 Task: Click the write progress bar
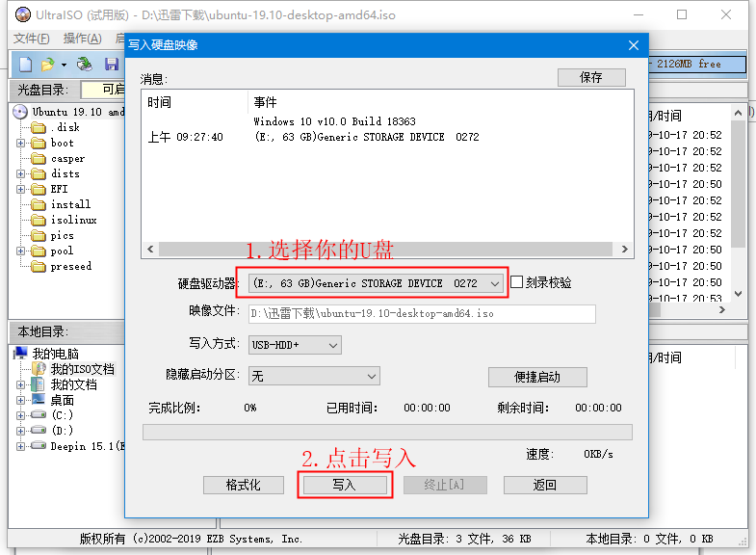[388, 432]
